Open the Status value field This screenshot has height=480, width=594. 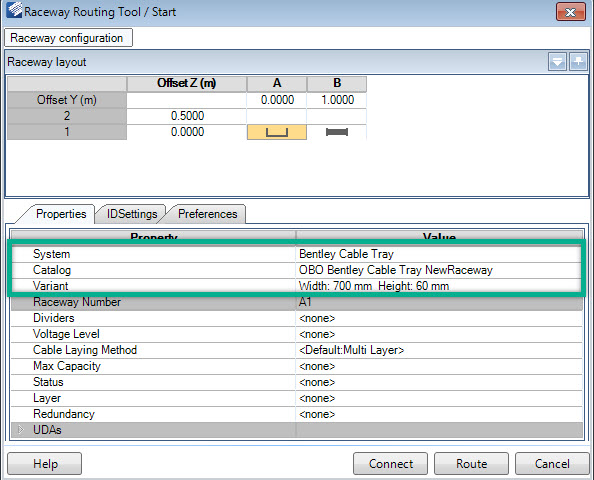coord(438,382)
